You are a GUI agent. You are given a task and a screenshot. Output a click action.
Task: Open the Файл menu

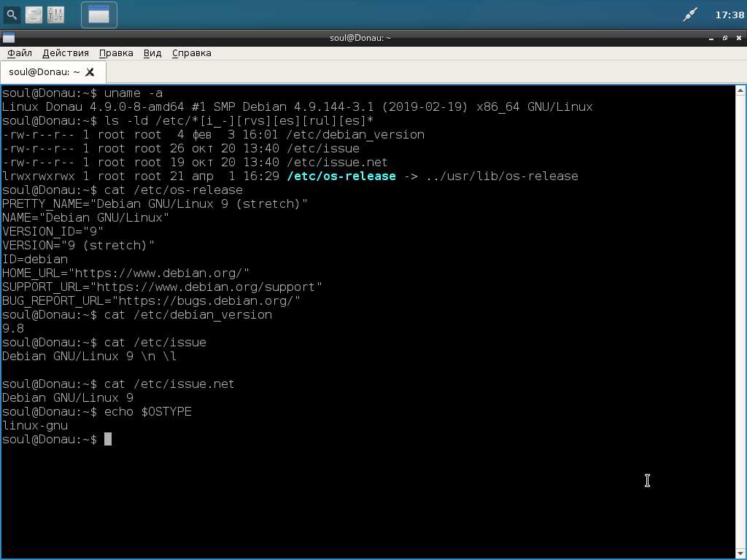pos(20,52)
